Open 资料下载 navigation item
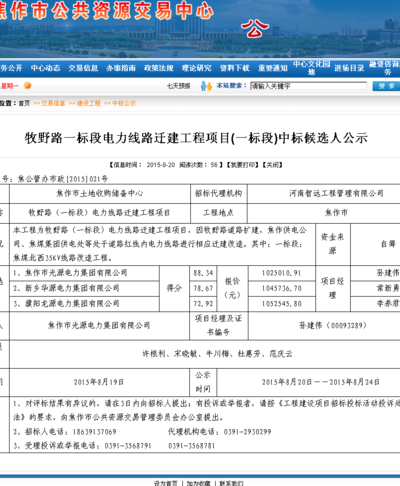Image resolution: width=400 pixels, height=486 pixels. pyautogui.click(x=235, y=68)
